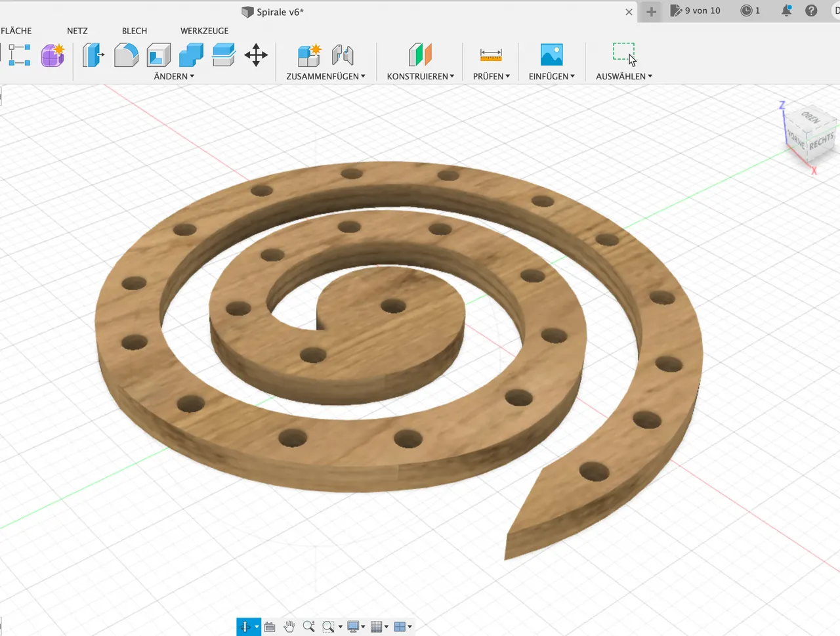This screenshot has height=636, width=840.
Task: Click the center hole of the spiral model
Action: 393,306
